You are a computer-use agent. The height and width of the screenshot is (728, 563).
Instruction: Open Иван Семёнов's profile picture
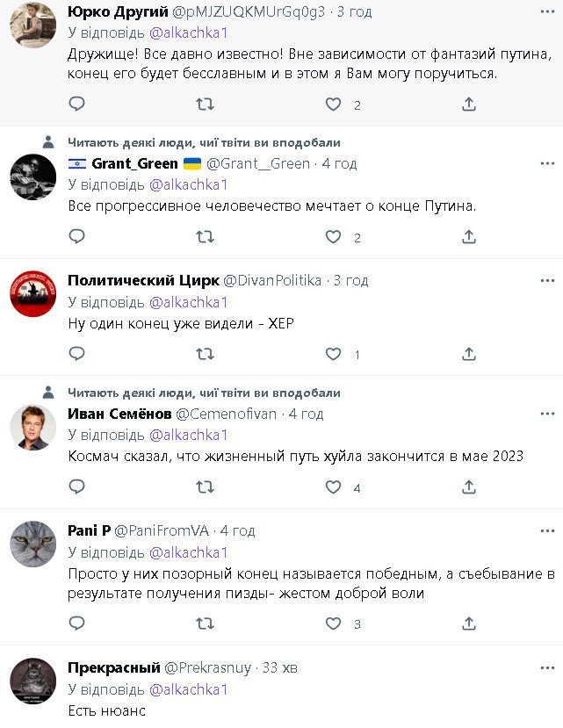33,426
